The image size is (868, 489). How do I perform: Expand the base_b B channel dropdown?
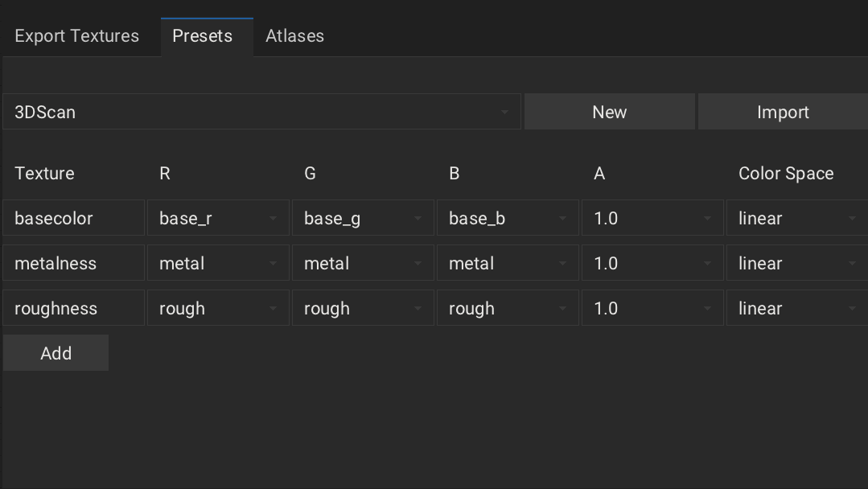coord(508,219)
